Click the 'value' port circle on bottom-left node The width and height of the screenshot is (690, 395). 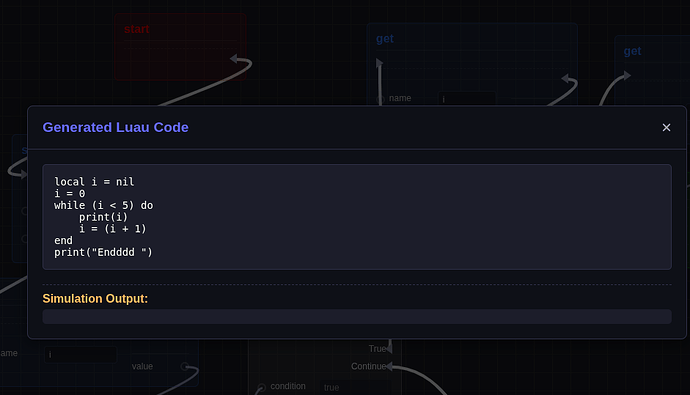click(185, 366)
